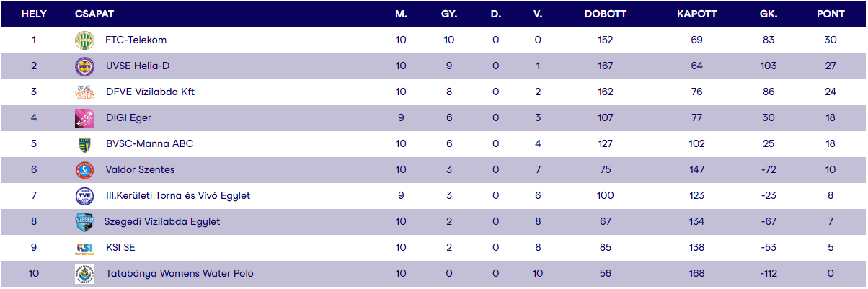This screenshot has height=289, width=868.
Task: Click the GK. column header
Action: [769, 14]
